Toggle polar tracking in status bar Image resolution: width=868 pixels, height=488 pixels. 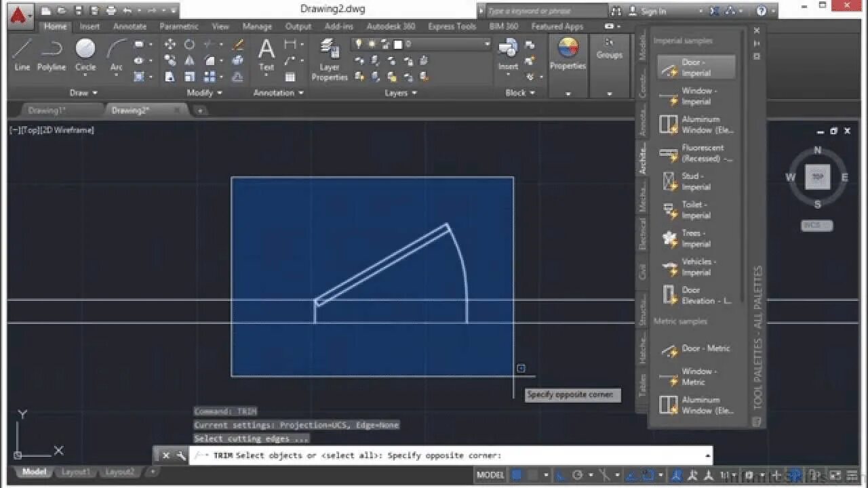(578, 475)
